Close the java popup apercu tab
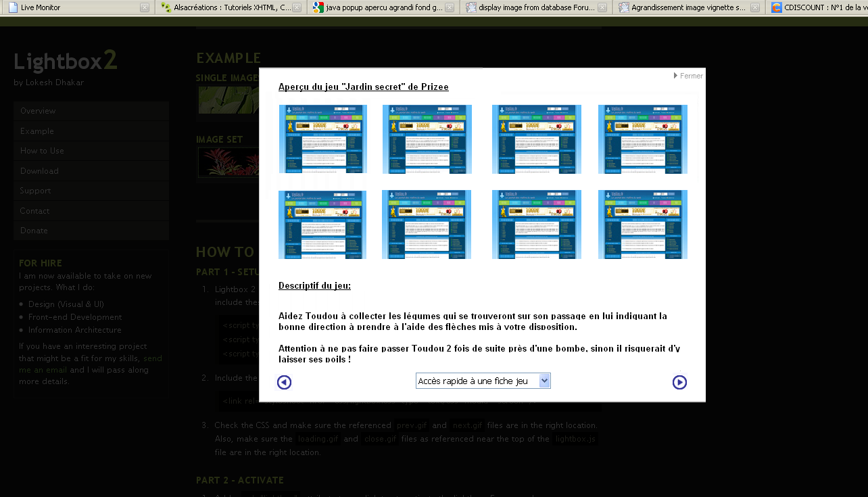This screenshot has height=497, width=868. point(450,7)
